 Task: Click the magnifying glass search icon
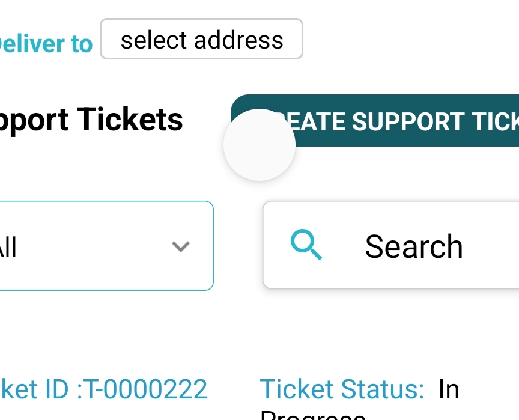pos(306,245)
